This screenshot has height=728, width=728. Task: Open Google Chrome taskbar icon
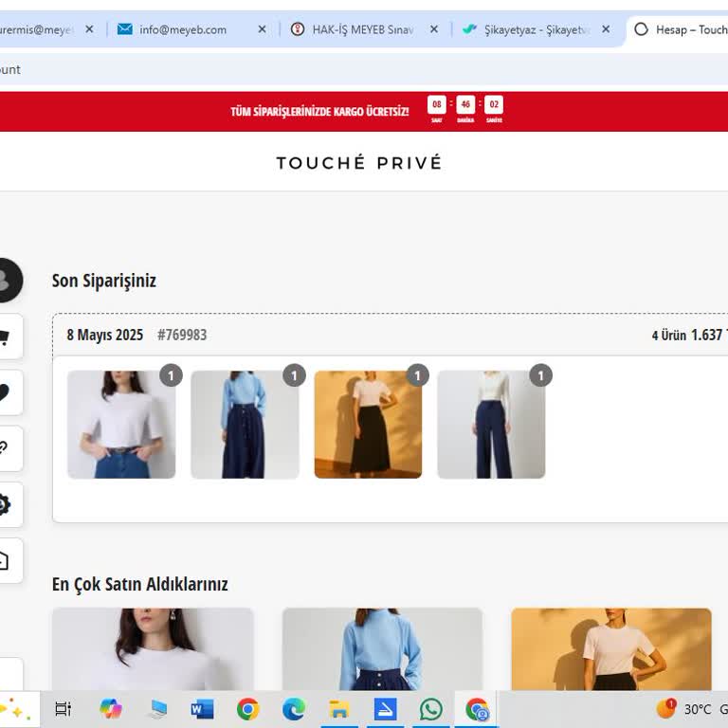[248, 709]
